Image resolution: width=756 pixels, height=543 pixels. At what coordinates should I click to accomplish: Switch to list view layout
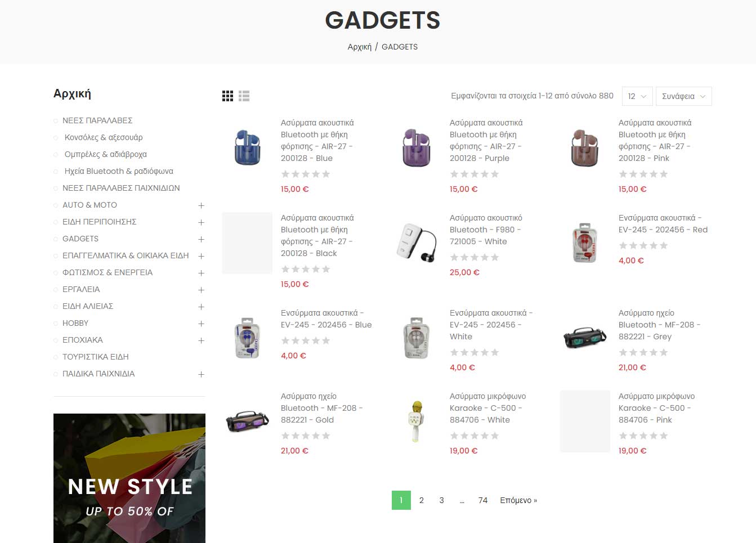point(244,96)
